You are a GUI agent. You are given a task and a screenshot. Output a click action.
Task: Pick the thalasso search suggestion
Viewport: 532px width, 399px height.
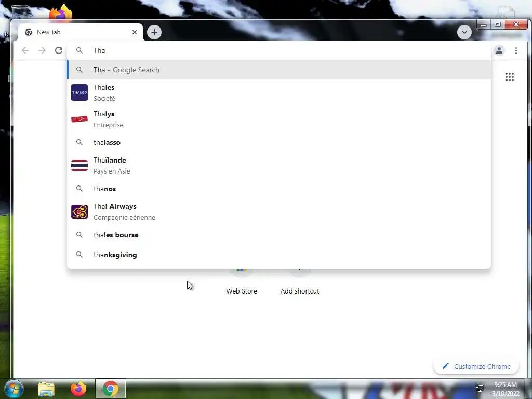click(x=279, y=142)
